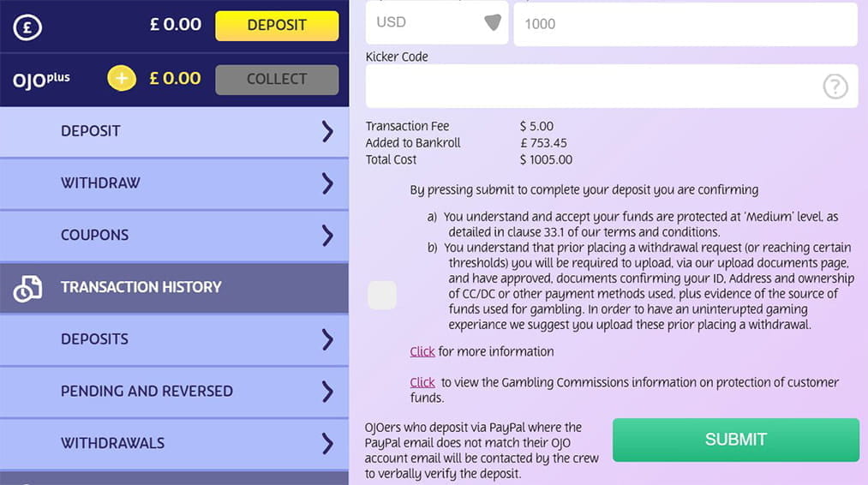Select the Transaction History menu header

click(175, 287)
